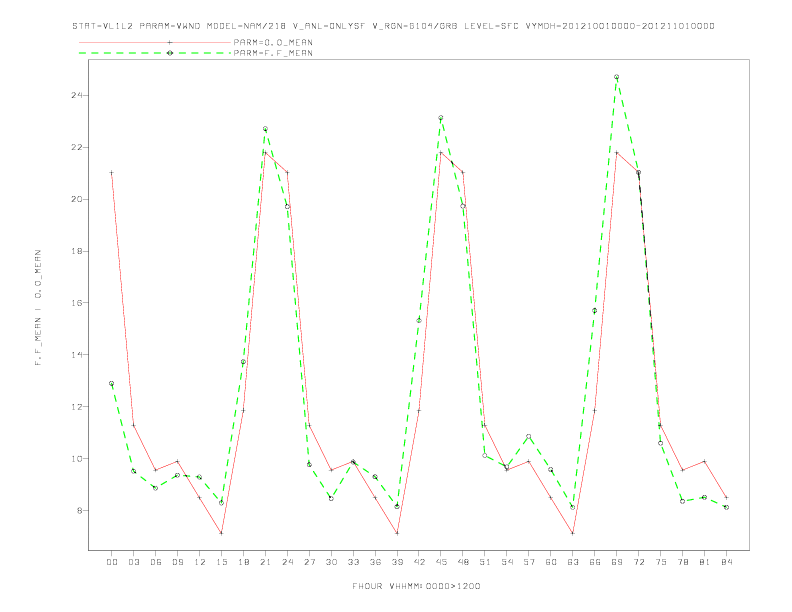
Task: Click x-axis tick label 51
Action: click(x=485, y=562)
